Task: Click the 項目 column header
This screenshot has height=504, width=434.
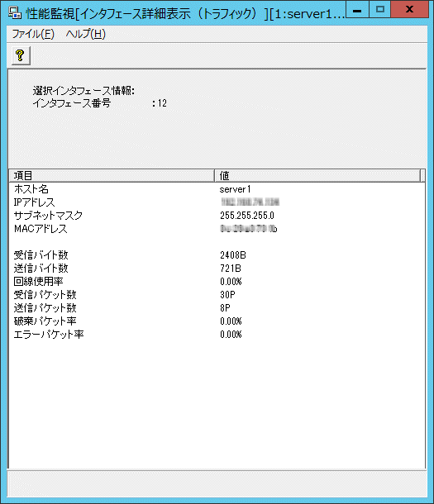Action: coord(112,175)
